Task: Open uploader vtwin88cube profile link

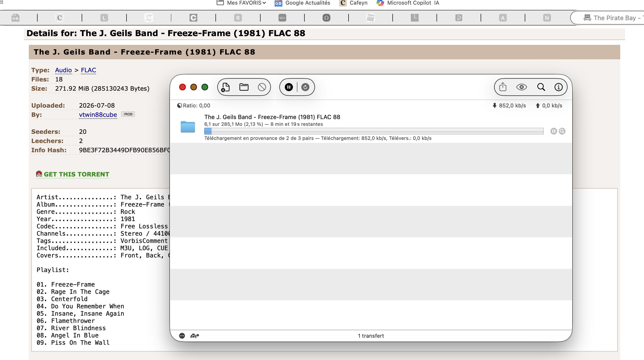Action: pyautogui.click(x=98, y=115)
